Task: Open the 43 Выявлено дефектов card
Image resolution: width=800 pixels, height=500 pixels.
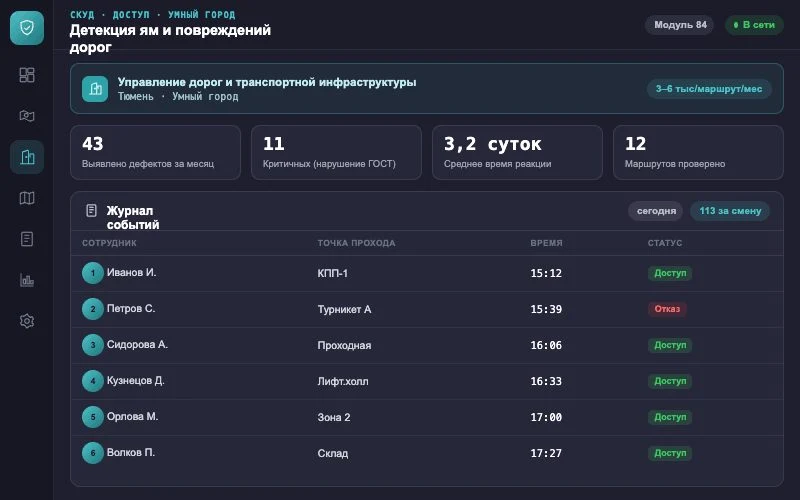Action: point(155,153)
